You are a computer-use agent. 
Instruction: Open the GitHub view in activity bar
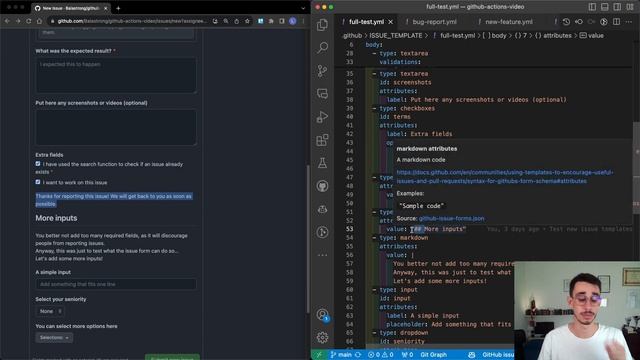[322, 186]
